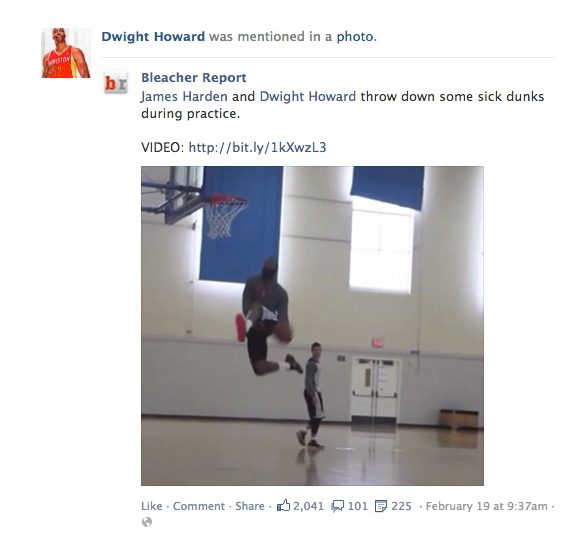Click the shares icon showing 225
Image resolution: width=585 pixels, height=553 pixels.
(x=381, y=506)
